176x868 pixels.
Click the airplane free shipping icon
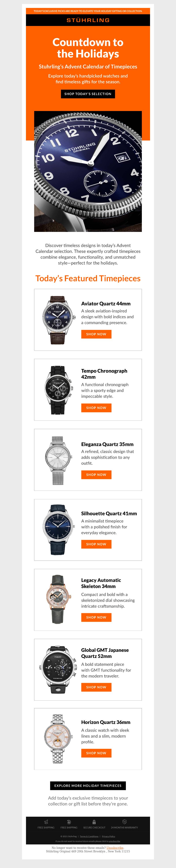[46, 822]
